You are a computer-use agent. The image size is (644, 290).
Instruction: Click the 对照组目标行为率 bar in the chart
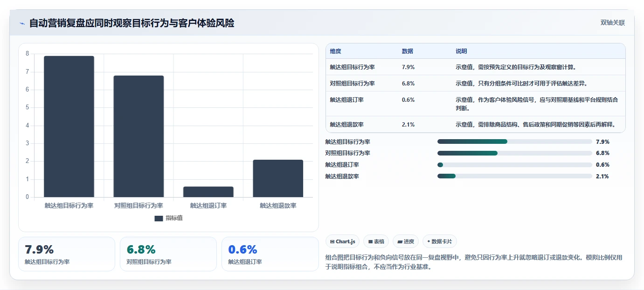138,136
